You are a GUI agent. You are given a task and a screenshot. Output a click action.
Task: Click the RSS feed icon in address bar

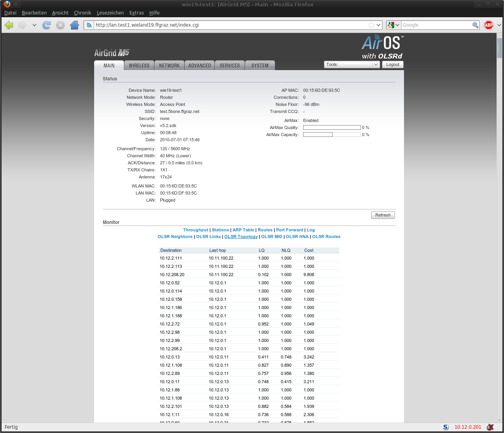point(89,25)
